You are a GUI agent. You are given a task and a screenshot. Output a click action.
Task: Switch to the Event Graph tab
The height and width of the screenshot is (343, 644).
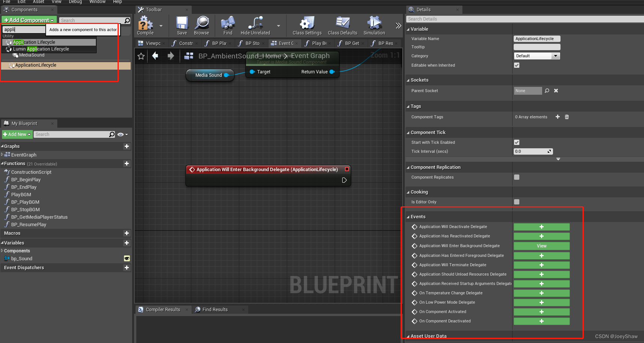tap(283, 43)
